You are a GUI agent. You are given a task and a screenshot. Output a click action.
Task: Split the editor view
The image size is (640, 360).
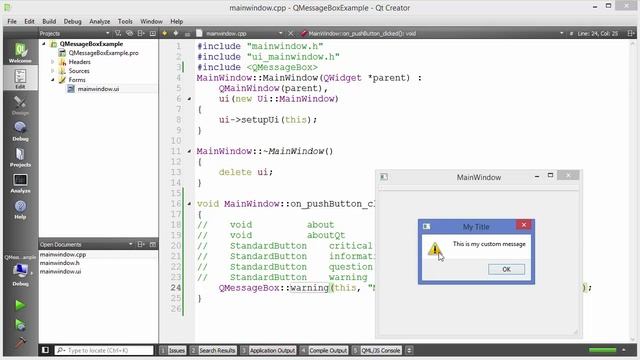631,33
